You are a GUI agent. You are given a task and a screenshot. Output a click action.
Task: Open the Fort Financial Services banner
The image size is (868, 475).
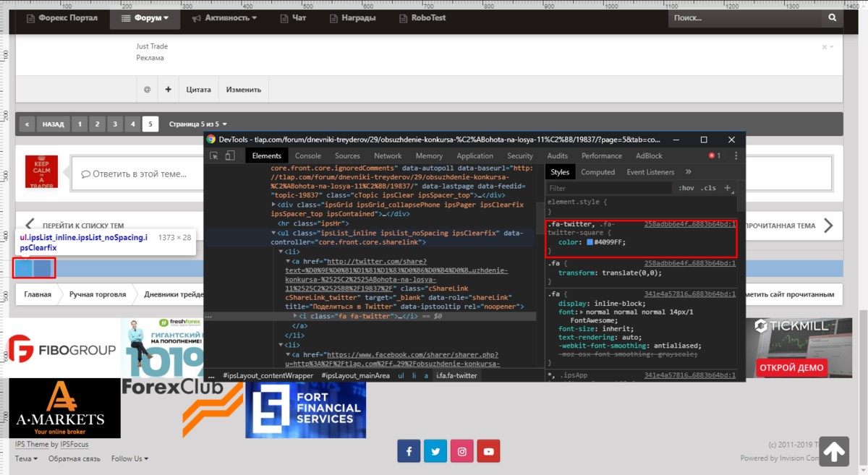click(x=305, y=408)
